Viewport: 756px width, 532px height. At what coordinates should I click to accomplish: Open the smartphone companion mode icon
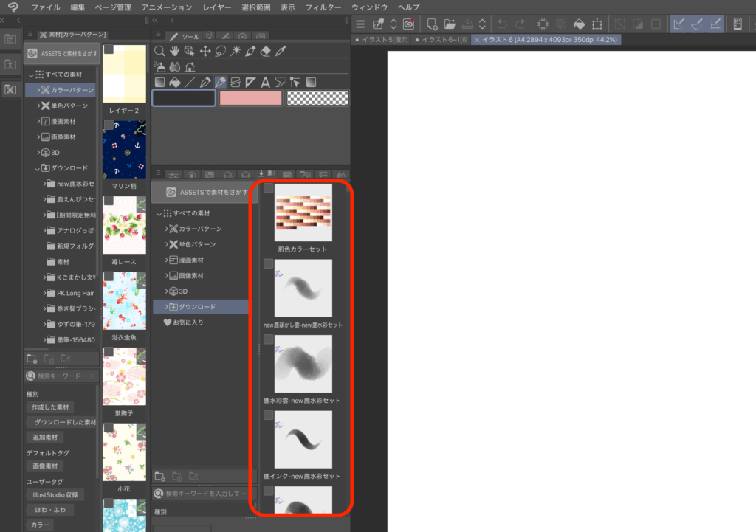click(738, 24)
